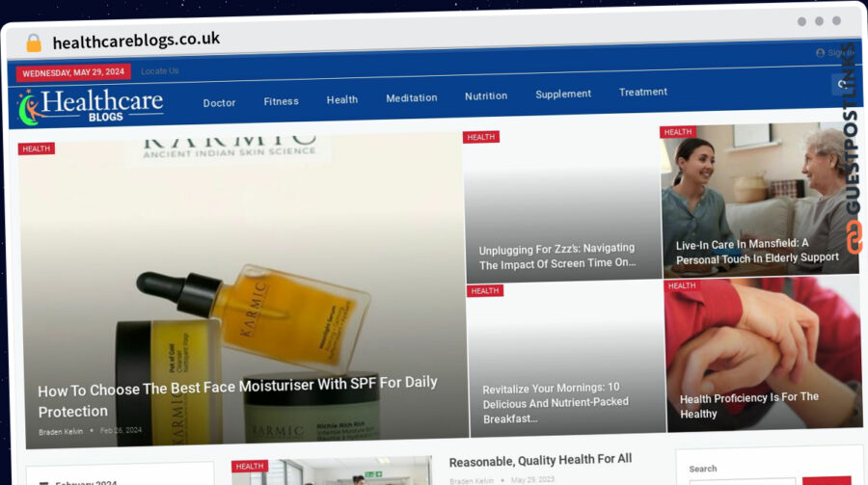Click the Feb 26, 2024 post date
This screenshot has height=485, width=868.
121,430
